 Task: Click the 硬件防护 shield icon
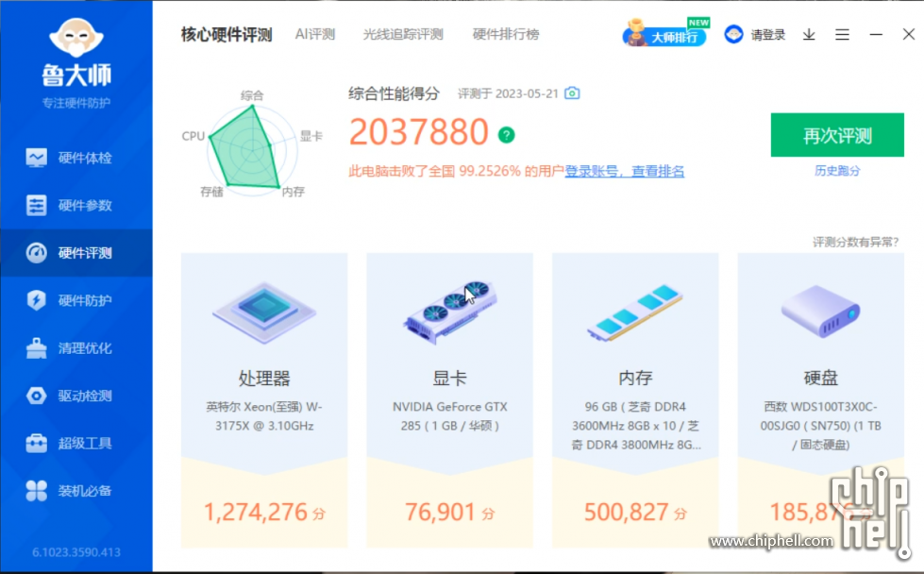click(36, 300)
